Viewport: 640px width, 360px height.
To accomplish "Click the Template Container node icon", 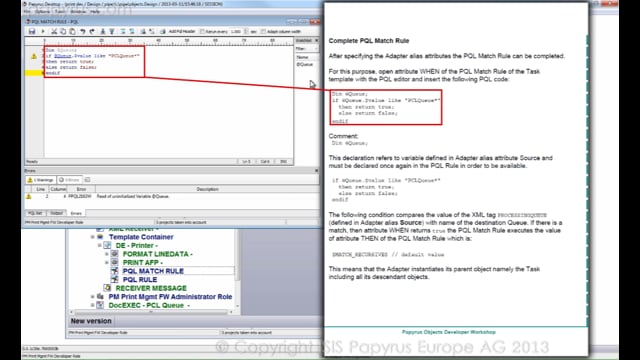I will point(100,237).
